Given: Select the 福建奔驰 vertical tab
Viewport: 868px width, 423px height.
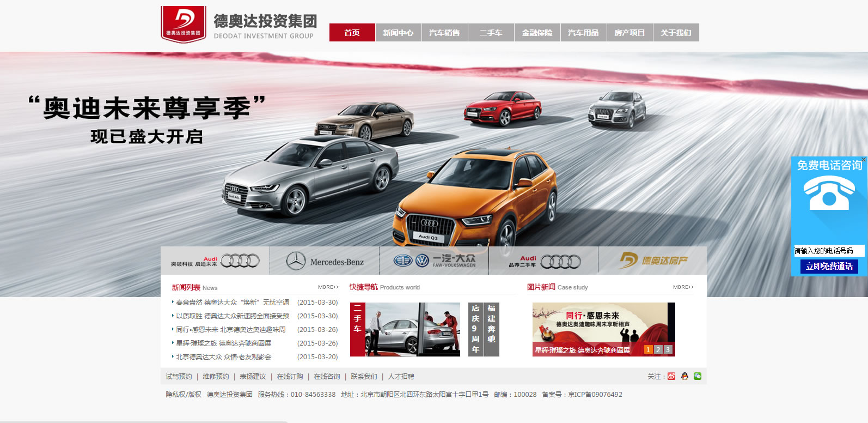Looking at the screenshot, I should [x=492, y=329].
